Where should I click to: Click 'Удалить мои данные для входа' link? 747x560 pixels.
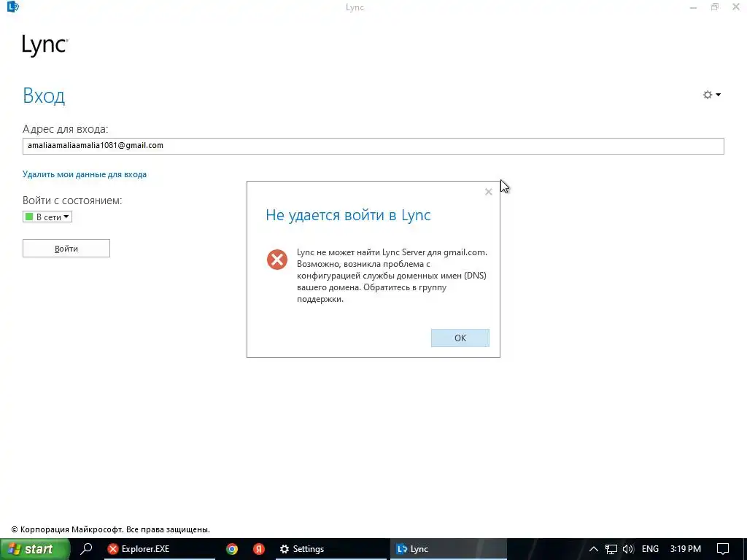pos(85,174)
